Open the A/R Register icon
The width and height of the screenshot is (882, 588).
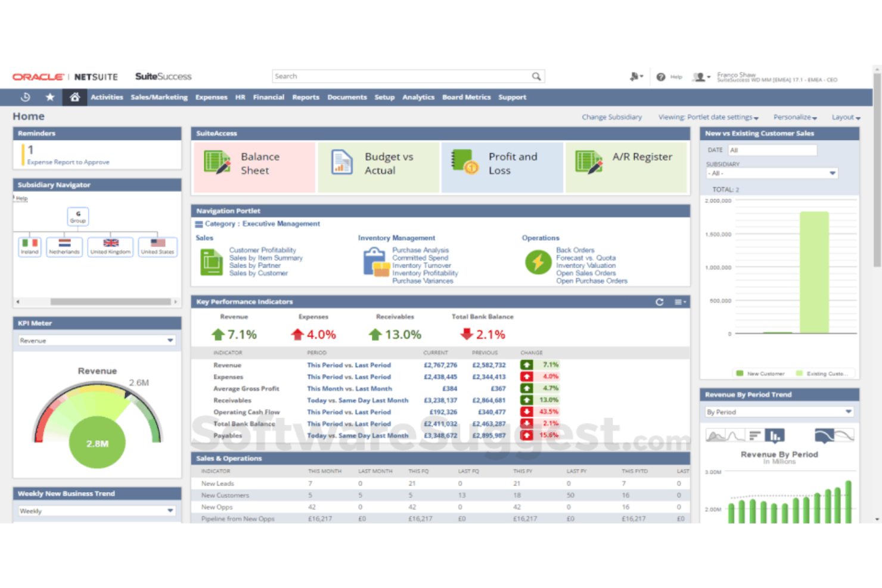589,163
